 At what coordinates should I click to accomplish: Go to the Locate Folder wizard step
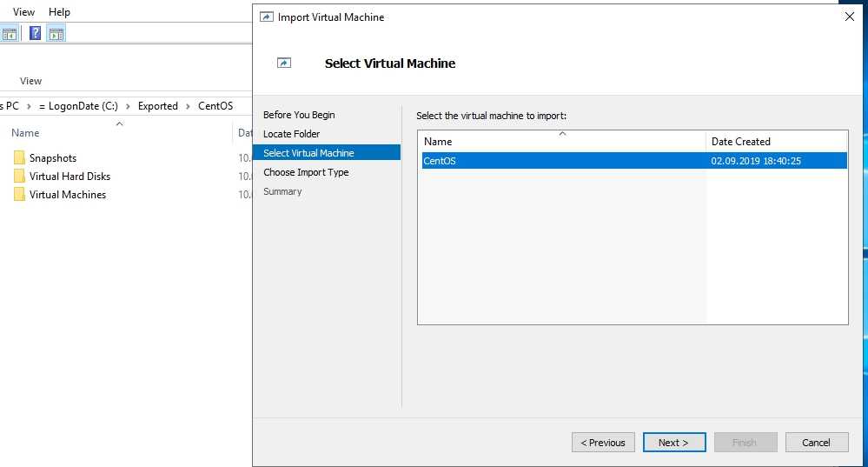pos(292,134)
